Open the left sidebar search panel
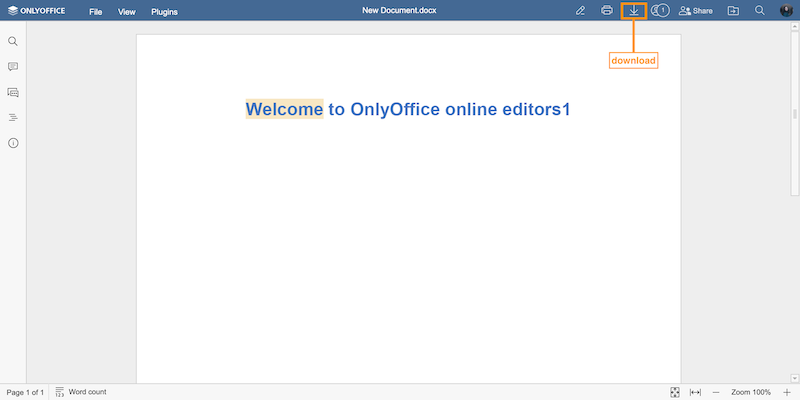800x400 pixels. tap(13, 42)
